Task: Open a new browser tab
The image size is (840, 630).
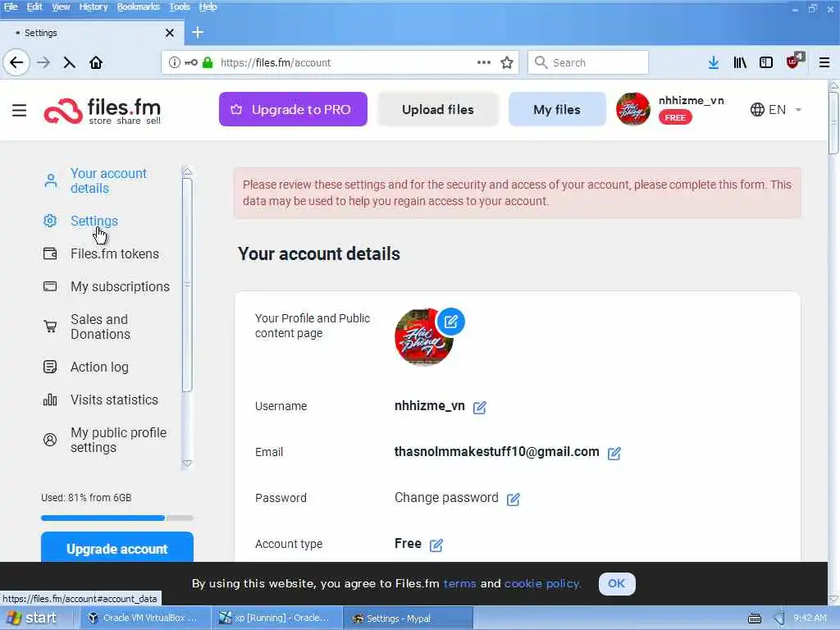Action: coord(198,32)
